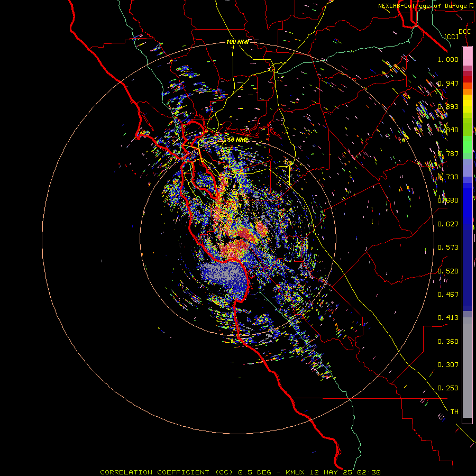Click the 0.5 DEG elevation text

255,472
